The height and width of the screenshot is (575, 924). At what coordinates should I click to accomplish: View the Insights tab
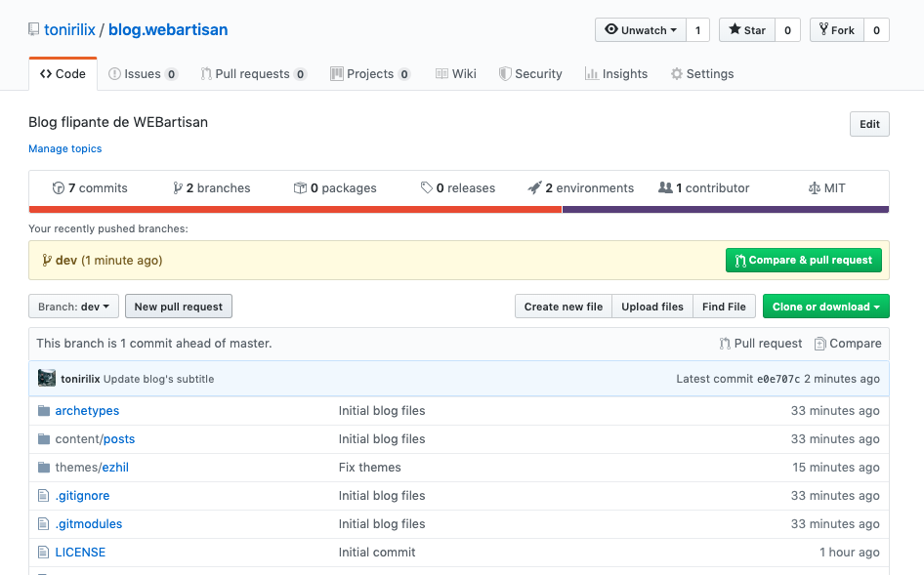click(x=615, y=73)
